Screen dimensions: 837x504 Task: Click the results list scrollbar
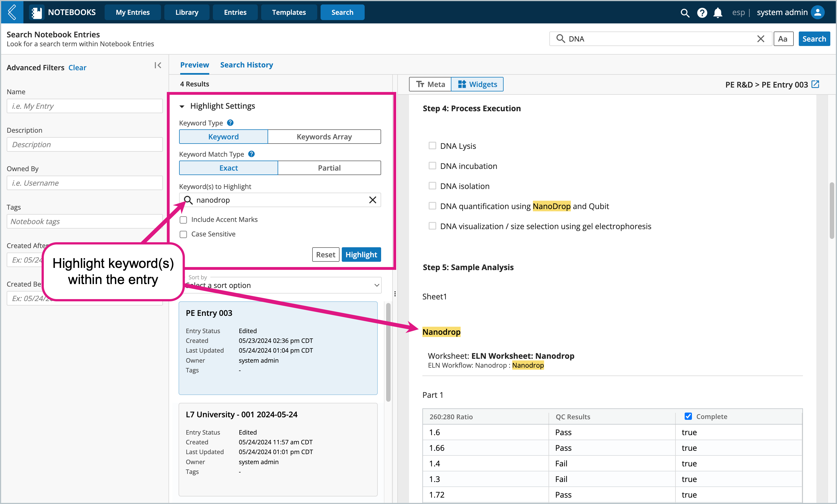click(388, 353)
